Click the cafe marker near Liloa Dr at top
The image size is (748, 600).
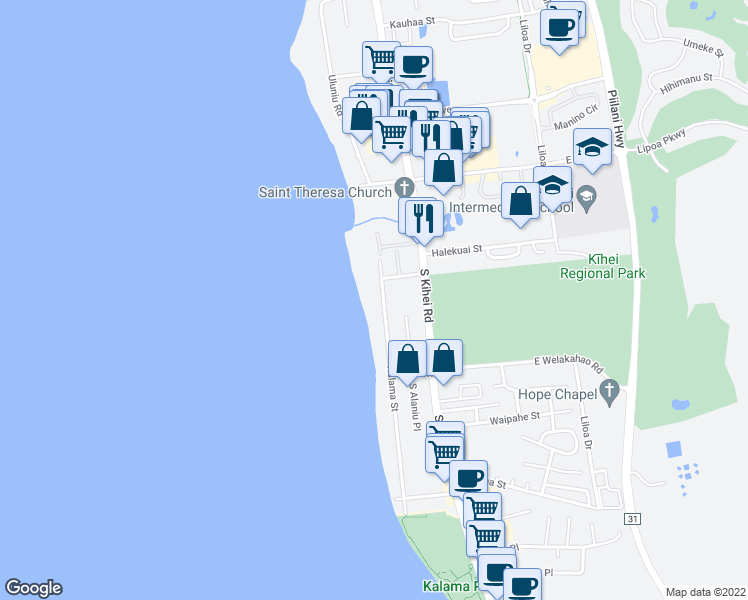coord(559,30)
